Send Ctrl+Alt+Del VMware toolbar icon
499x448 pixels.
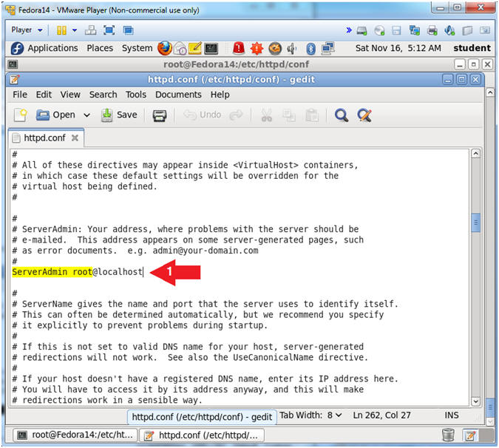pyautogui.click(x=91, y=30)
